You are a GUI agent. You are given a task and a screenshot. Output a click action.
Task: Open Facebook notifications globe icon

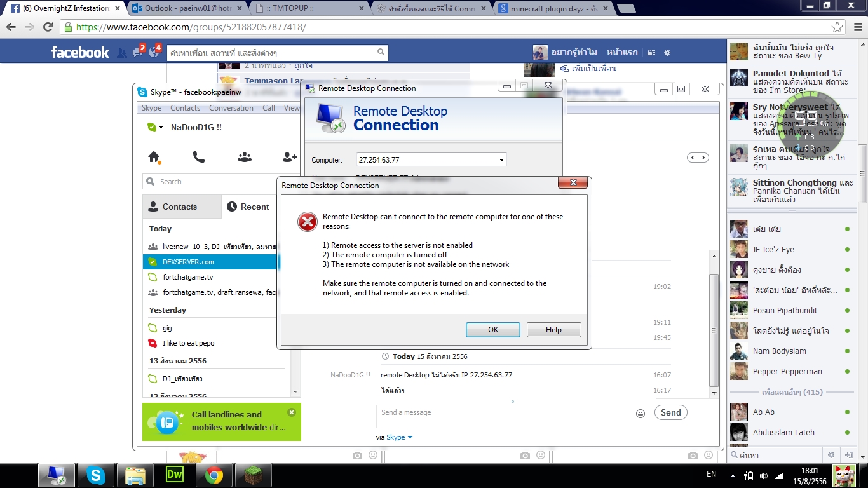coord(154,51)
